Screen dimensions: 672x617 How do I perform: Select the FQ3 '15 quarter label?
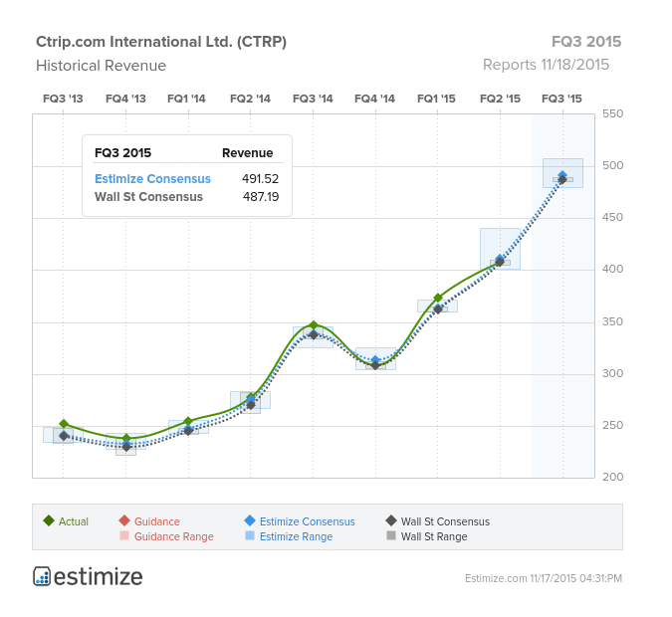(561, 99)
